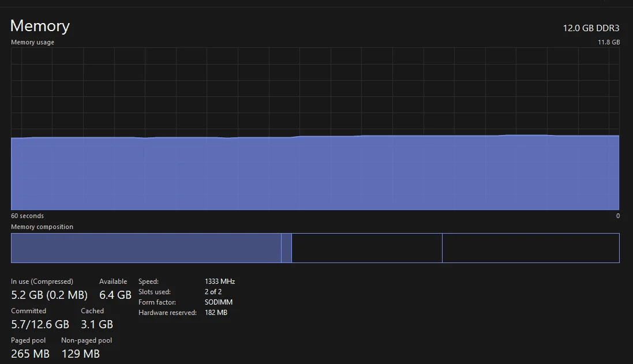
Task: Click the 1333 MHz speed value
Action: (x=220, y=282)
